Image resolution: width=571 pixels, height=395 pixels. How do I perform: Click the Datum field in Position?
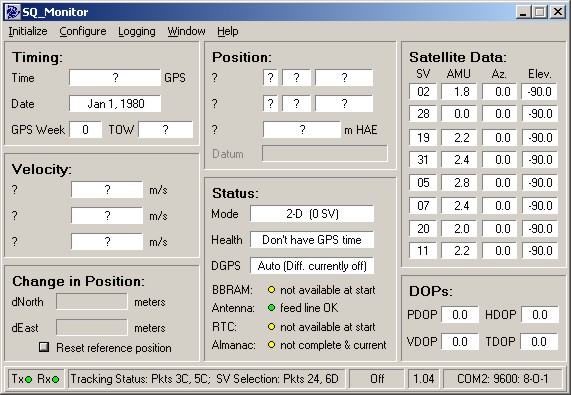coord(325,154)
